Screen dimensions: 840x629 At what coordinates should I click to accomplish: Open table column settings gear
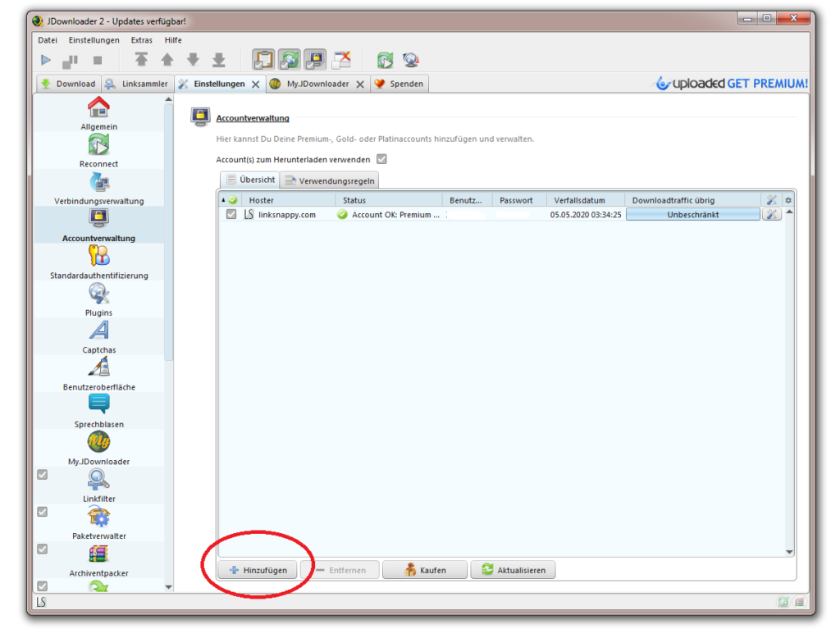pyautogui.click(x=788, y=200)
